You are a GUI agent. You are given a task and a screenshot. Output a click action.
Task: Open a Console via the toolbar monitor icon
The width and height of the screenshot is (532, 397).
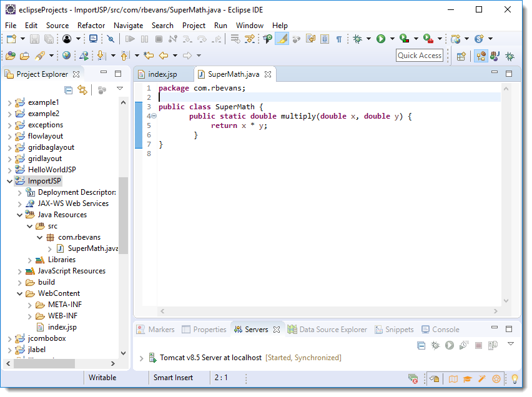[93, 39]
